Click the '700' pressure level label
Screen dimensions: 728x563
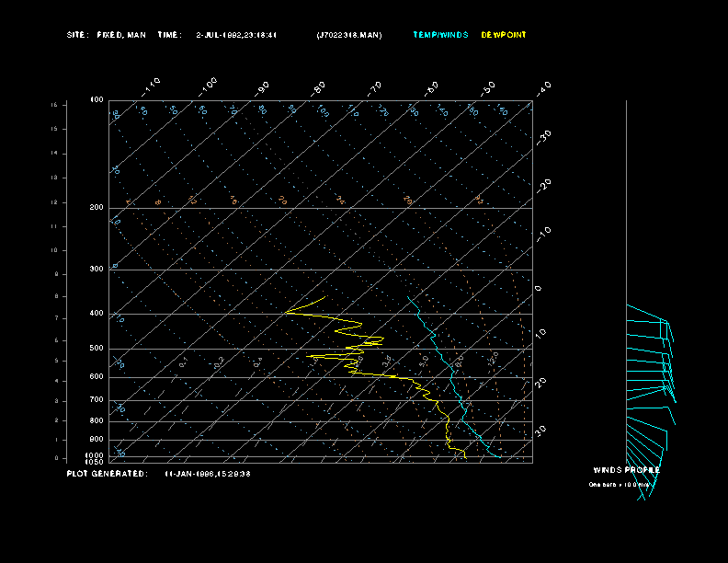pos(97,399)
